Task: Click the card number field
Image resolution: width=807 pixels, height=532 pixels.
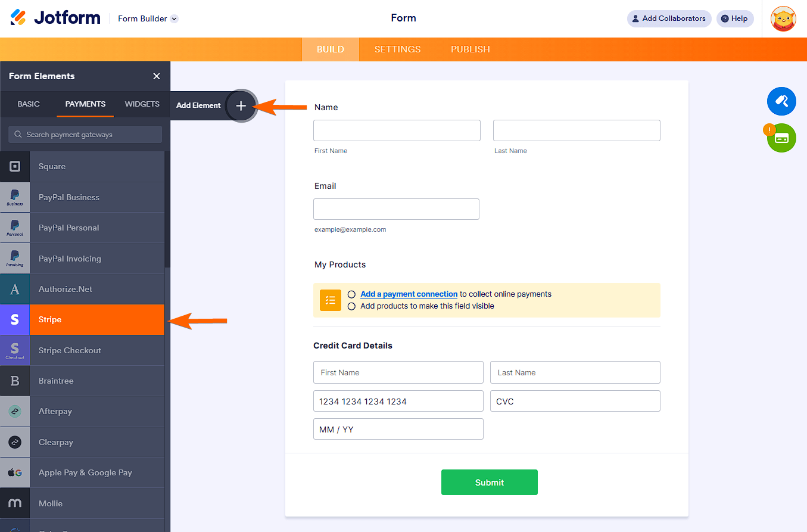Action: (x=398, y=401)
